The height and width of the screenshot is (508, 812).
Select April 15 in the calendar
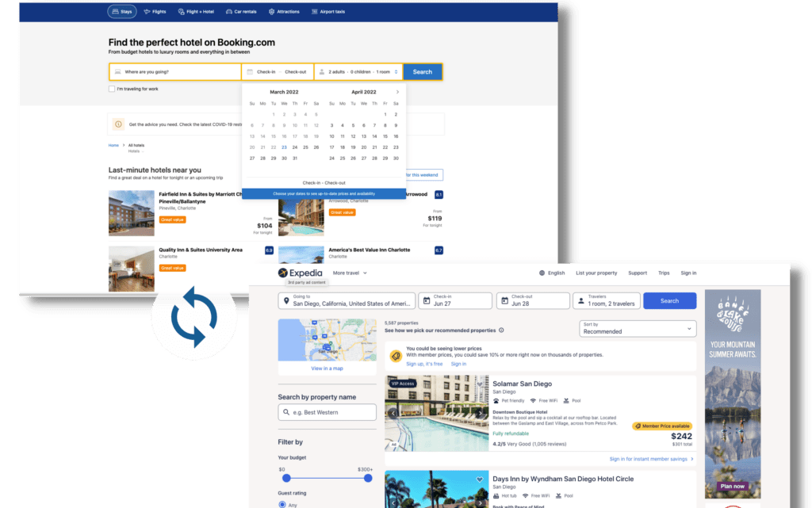(385, 136)
